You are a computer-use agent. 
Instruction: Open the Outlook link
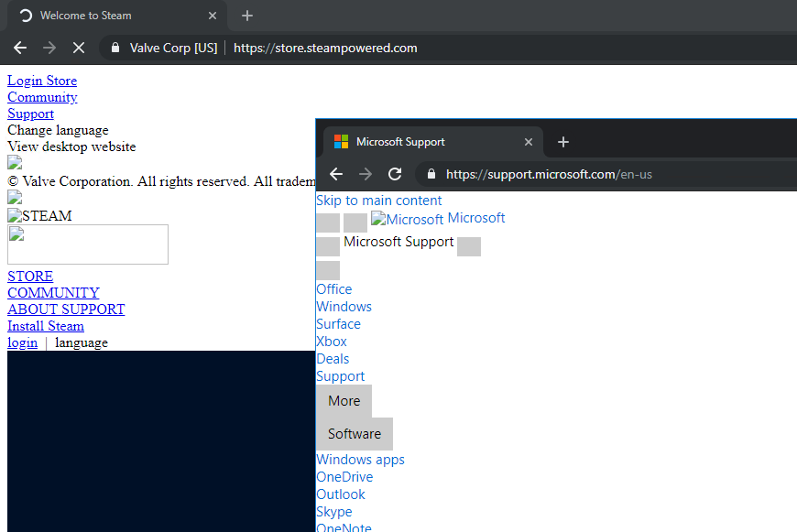click(341, 494)
